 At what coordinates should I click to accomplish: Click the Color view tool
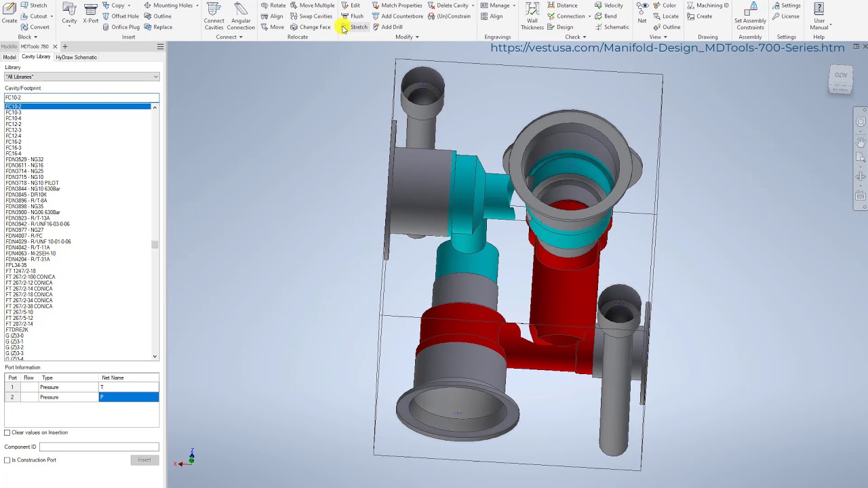[665, 5]
